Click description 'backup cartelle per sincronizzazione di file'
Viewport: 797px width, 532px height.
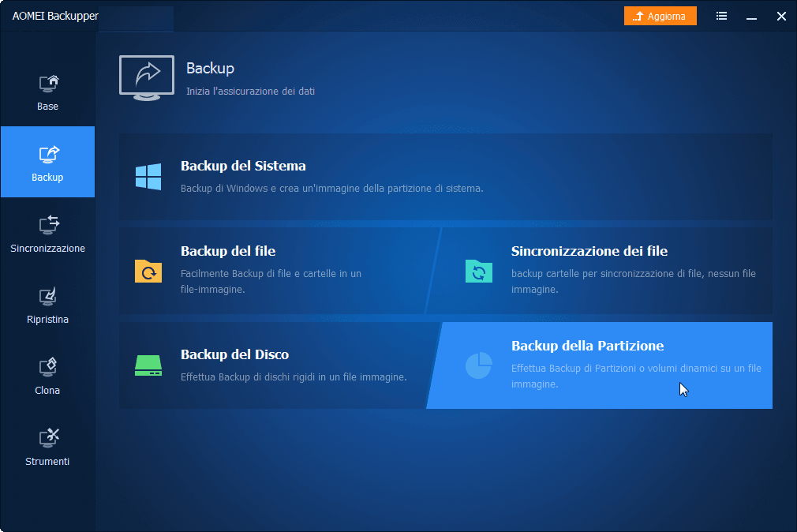pos(634,281)
